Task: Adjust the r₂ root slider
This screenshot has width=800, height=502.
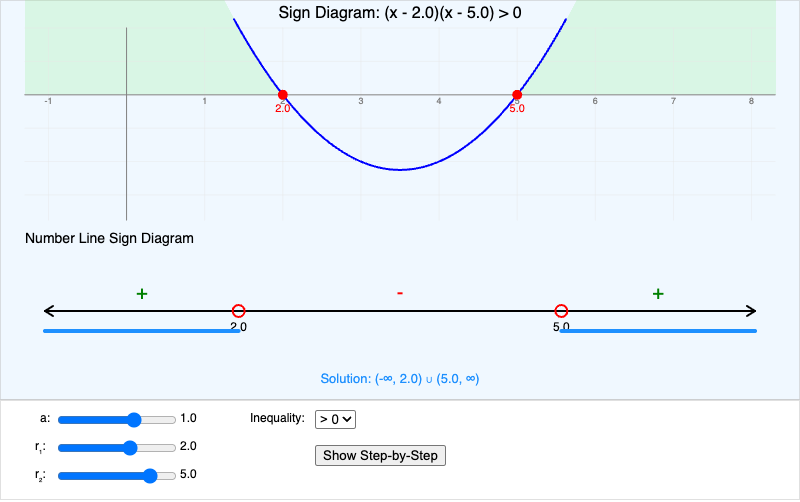Action: [117, 475]
